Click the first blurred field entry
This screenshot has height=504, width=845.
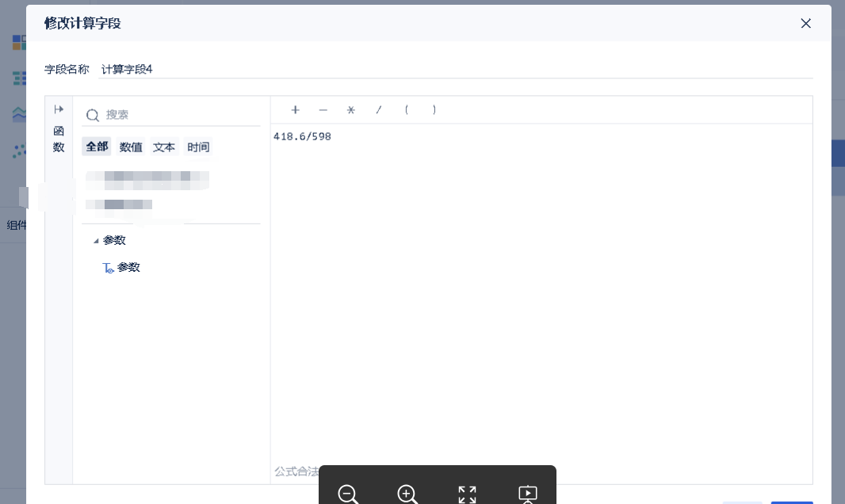click(x=147, y=181)
